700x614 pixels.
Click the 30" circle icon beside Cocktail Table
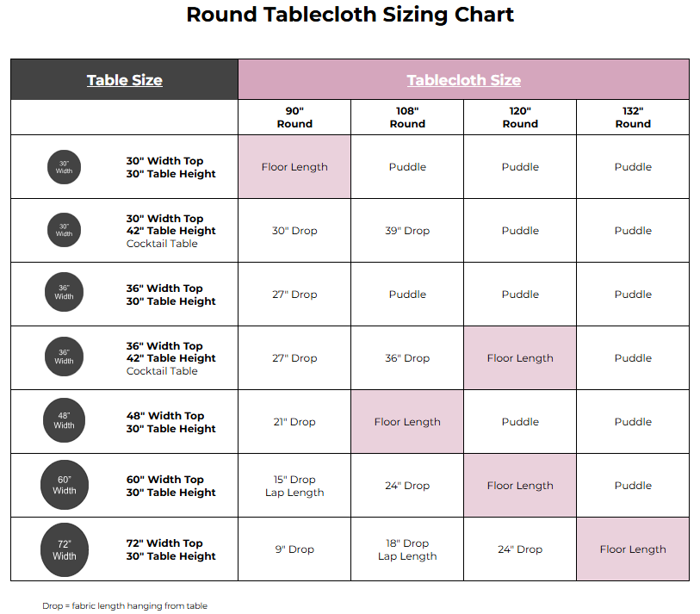(x=65, y=230)
